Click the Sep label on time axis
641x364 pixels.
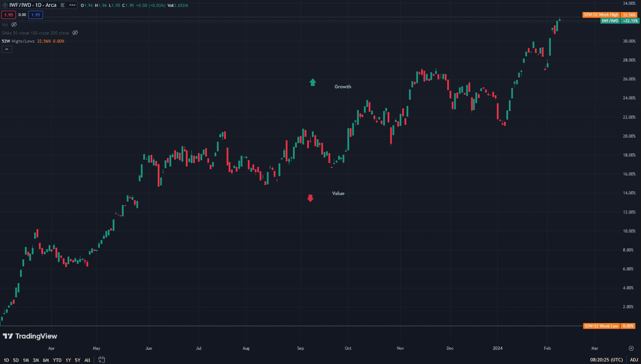301,348
